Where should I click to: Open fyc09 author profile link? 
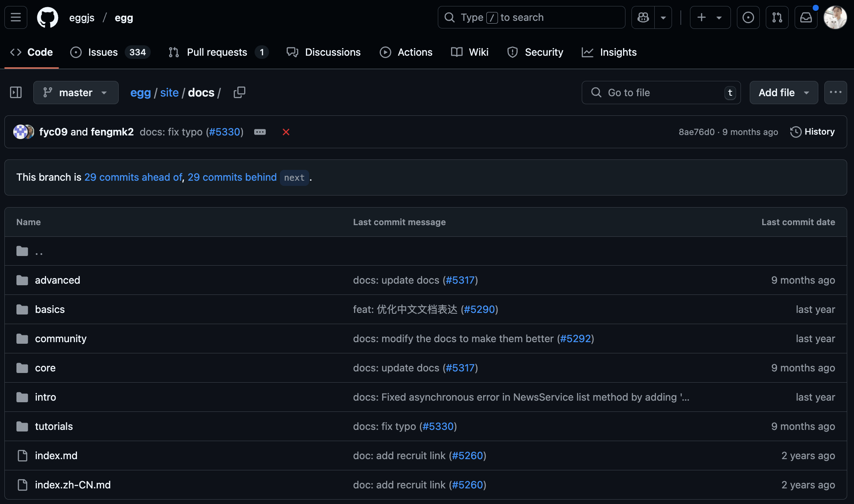[53, 132]
